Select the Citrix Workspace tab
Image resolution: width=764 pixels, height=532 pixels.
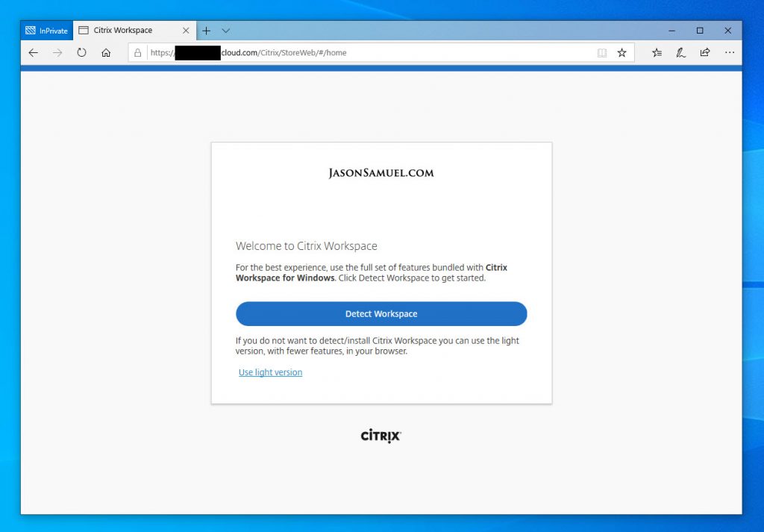tap(123, 31)
